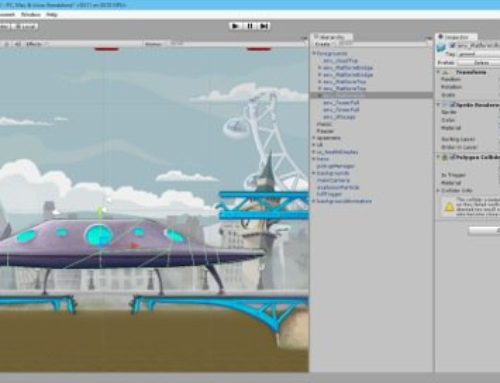Click the prefab Select button

point(480,63)
